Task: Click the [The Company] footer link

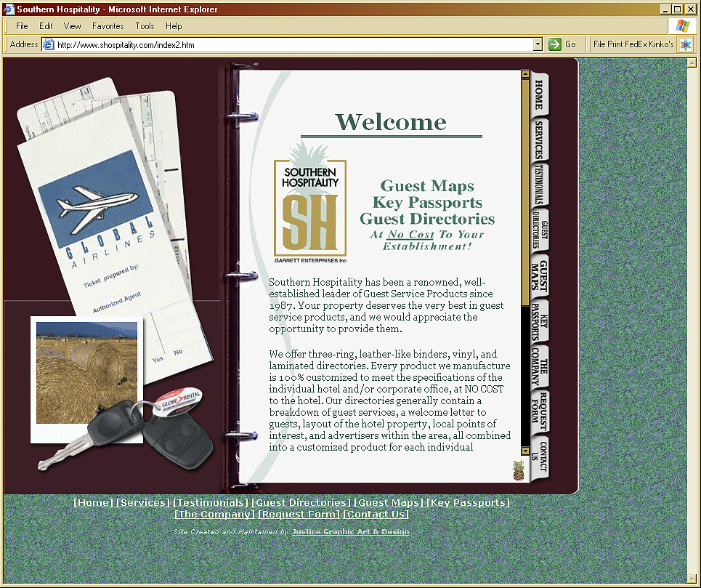Action: click(x=214, y=514)
